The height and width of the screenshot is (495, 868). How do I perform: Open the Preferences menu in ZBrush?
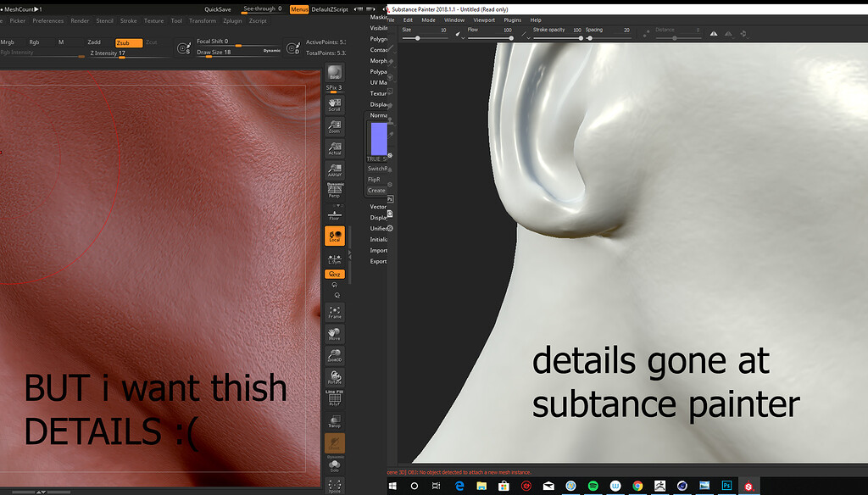[48, 20]
